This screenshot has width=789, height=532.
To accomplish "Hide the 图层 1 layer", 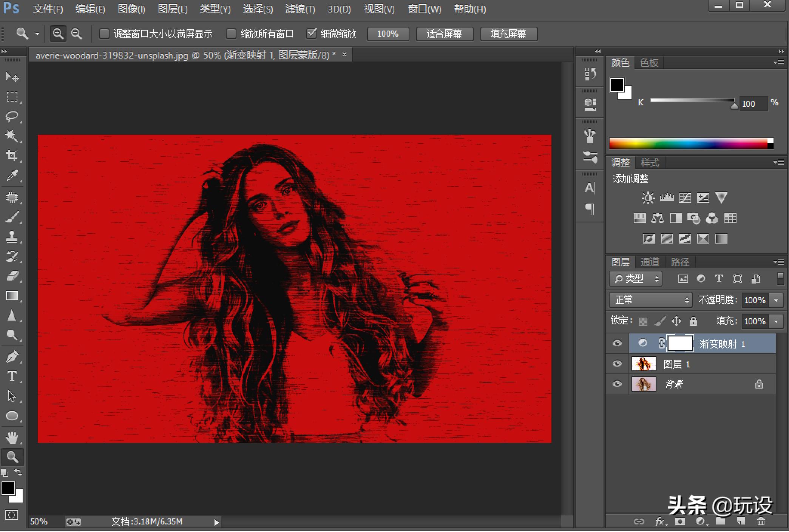I will click(x=617, y=364).
